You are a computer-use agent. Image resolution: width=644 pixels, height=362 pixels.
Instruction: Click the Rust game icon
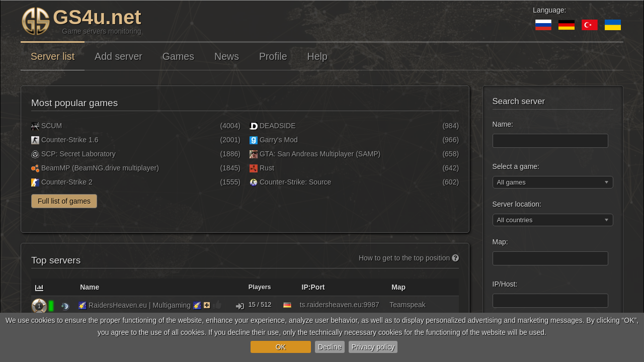254,168
